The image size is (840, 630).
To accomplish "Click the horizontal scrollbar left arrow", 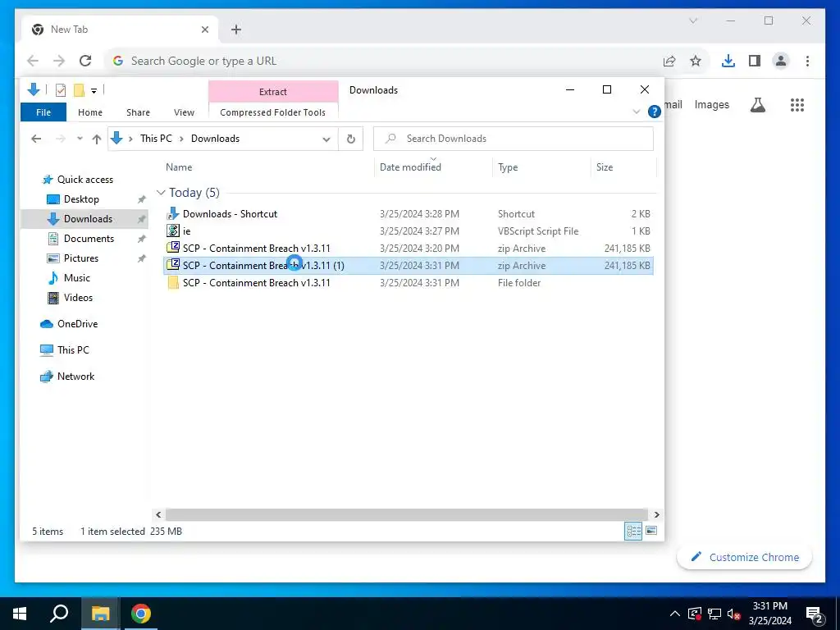I will (158, 514).
